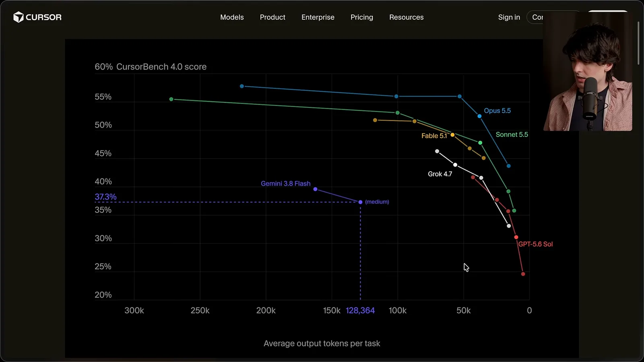Click the Grok 4.7 series label
Image resolution: width=644 pixels, height=362 pixels.
pyautogui.click(x=440, y=174)
